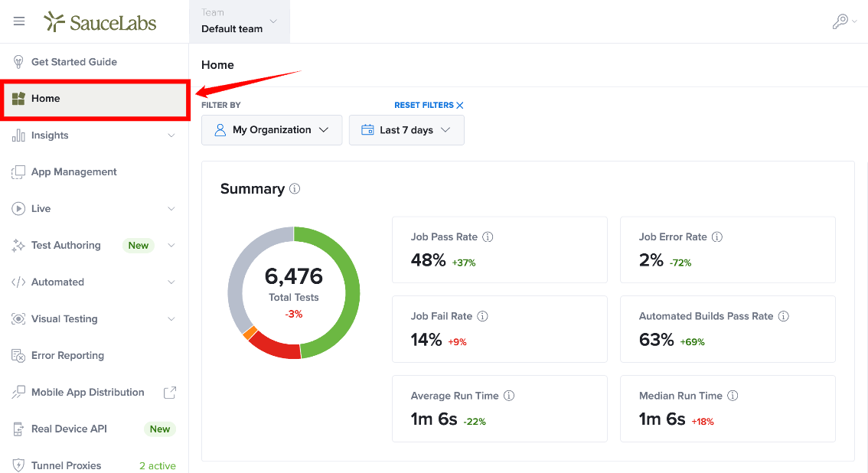Click Automated Builds Pass Rate info icon
The height and width of the screenshot is (473, 868).
[x=783, y=316]
